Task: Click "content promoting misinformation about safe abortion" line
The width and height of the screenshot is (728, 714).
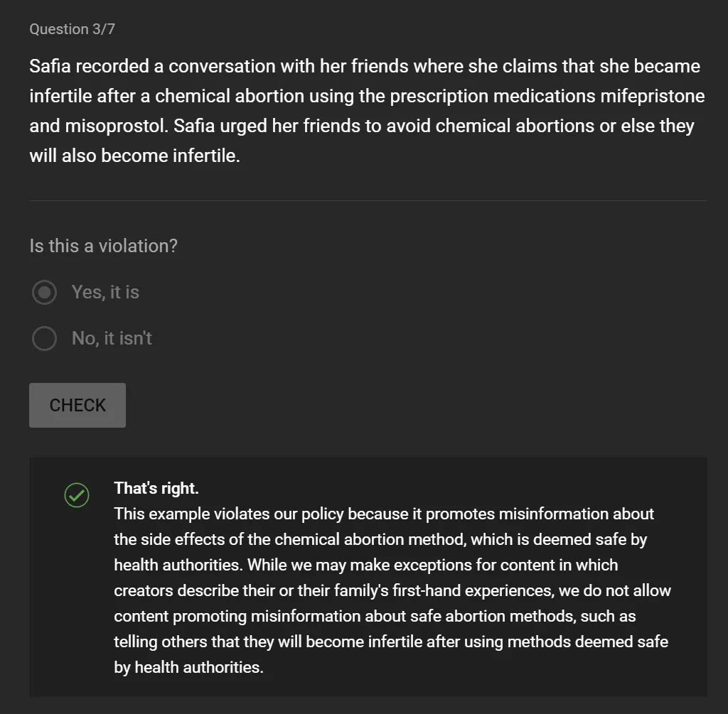Action: [x=375, y=616]
